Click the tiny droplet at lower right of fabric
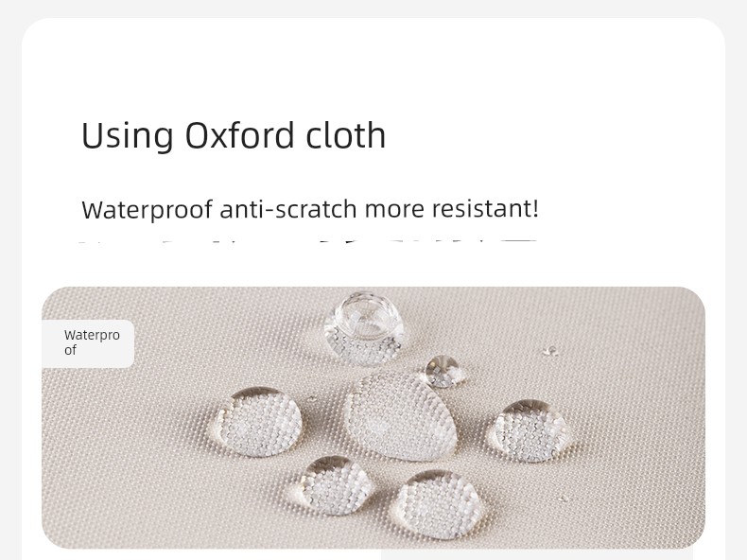The width and height of the screenshot is (747, 560). pyautogui.click(x=564, y=499)
